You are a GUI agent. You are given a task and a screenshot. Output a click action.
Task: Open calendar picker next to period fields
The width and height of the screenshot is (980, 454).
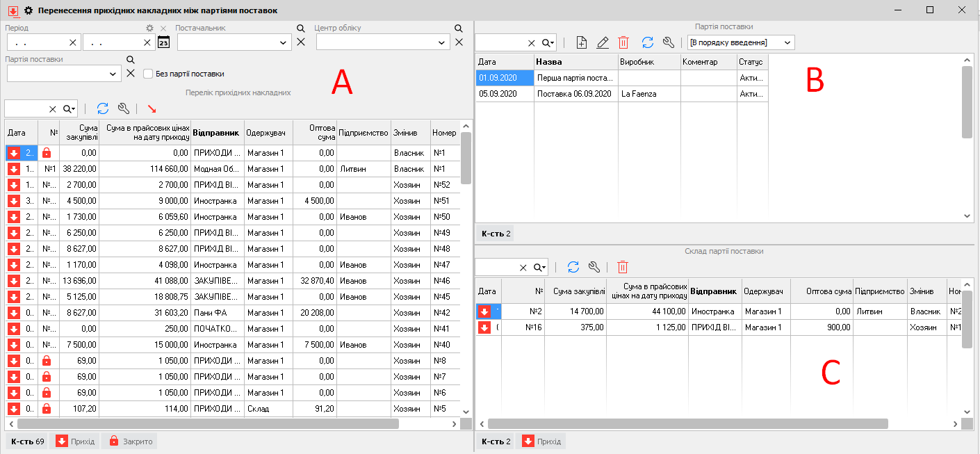(x=163, y=42)
